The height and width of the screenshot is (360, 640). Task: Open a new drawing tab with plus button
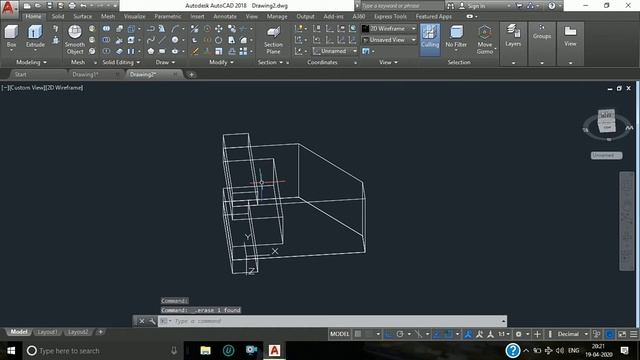tap(191, 75)
